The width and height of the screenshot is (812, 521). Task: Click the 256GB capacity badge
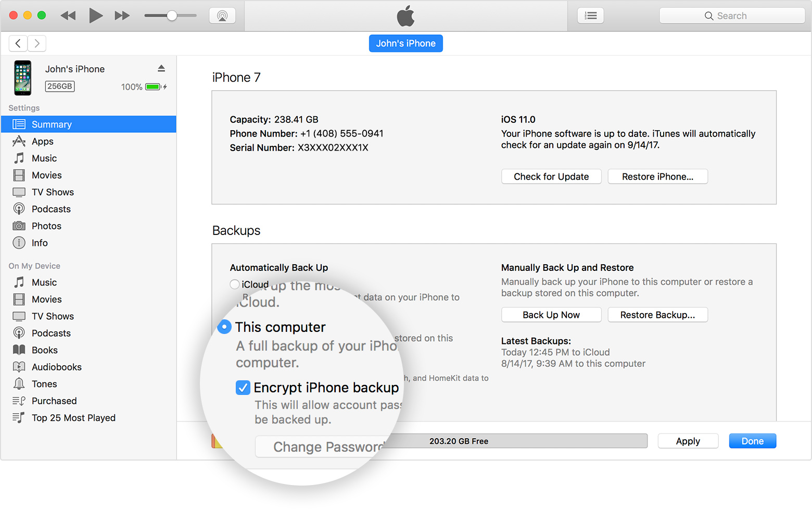pos(60,86)
